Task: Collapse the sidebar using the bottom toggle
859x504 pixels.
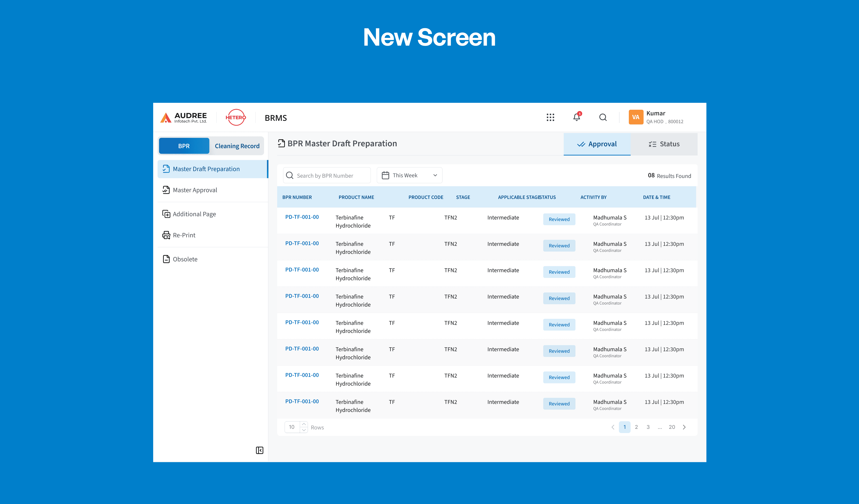Action: [x=259, y=450]
